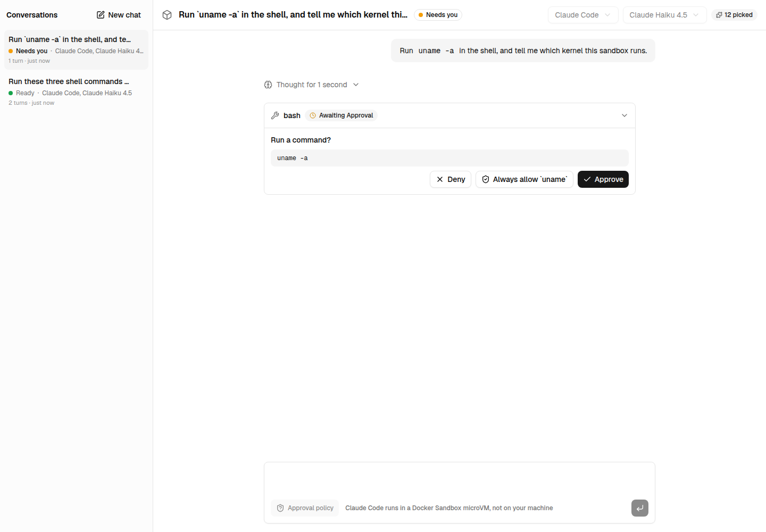Click the Docker Sandbox microVM notice text

pyautogui.click(x=449, y=508)
